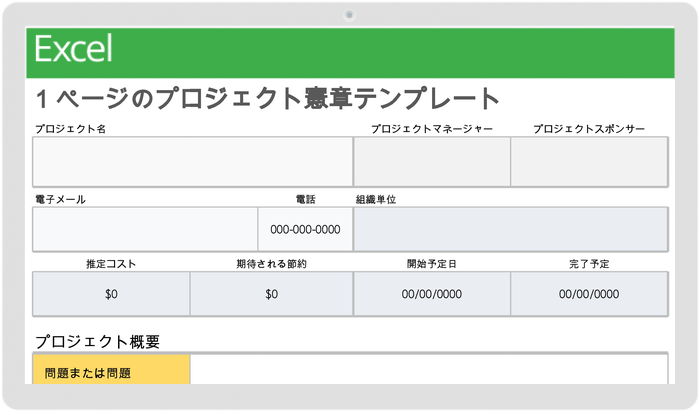Click the 電話 label
This screenshot has height=412, width=700.
tap(305, 200)
